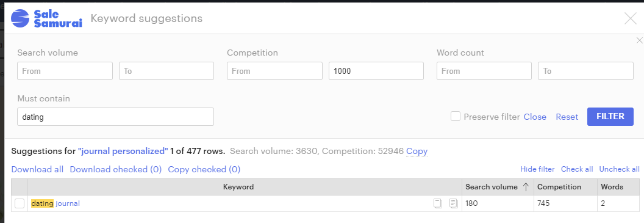Click the Close filter link
Image resolution: width=644 pixels, height=223 pixels.
pyautogui.click(x=535, y=117)
